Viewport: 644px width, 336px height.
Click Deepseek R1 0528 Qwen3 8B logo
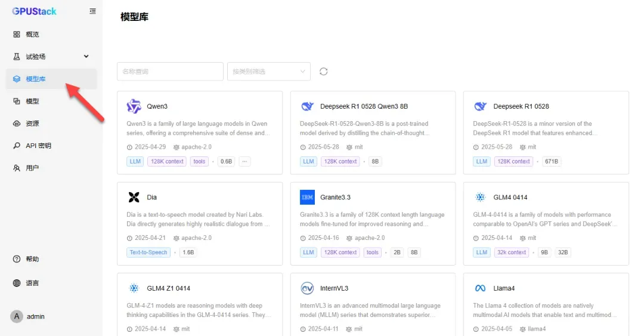tap(307, 106)
